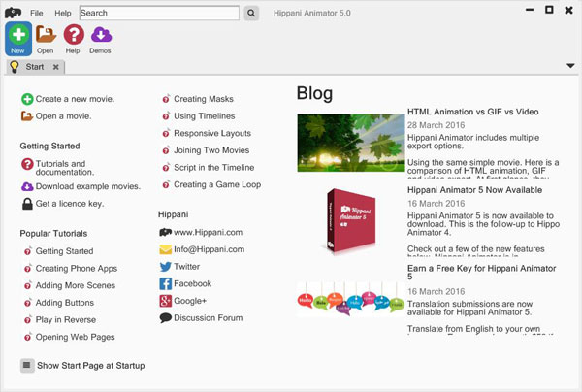Open the Create a new movie link
Screen dimensions: 582x392
coord(75,99)
